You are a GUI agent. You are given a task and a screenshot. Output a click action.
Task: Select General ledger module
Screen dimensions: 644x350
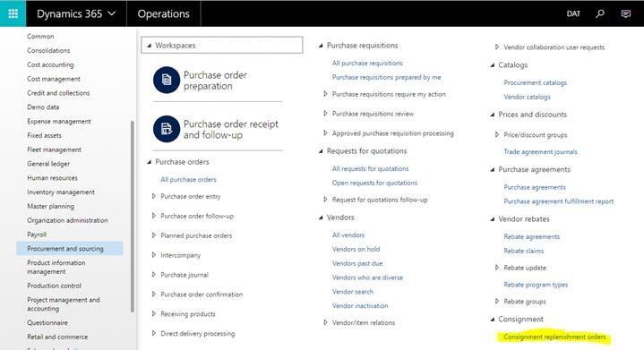pyautogui.click(x=48, y=164)
